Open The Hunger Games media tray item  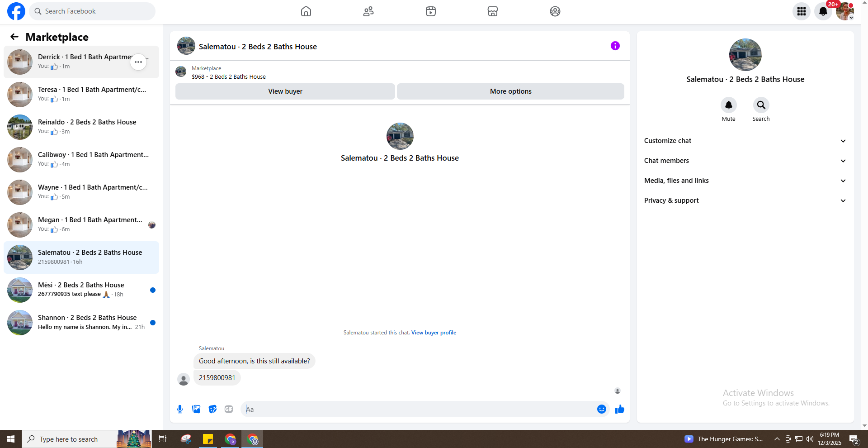click(724, 439)
